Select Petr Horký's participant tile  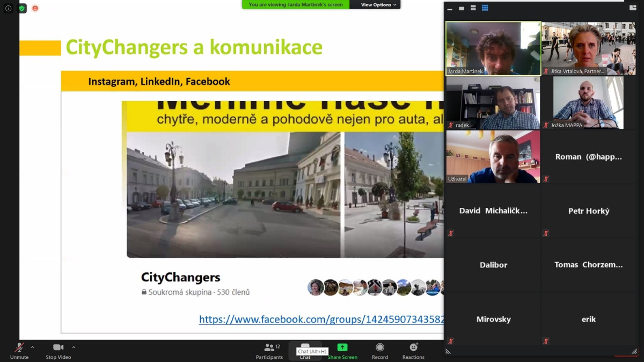[589, 211]
